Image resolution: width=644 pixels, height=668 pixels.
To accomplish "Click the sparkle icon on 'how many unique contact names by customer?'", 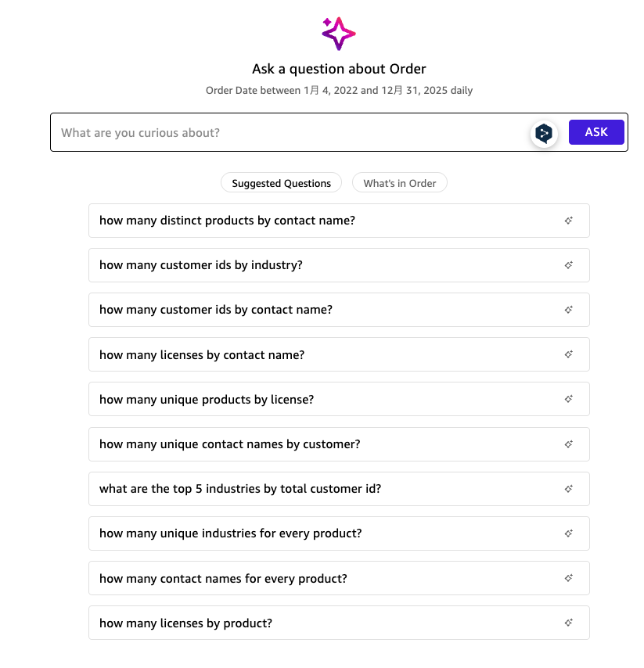I will coord(569,444).
